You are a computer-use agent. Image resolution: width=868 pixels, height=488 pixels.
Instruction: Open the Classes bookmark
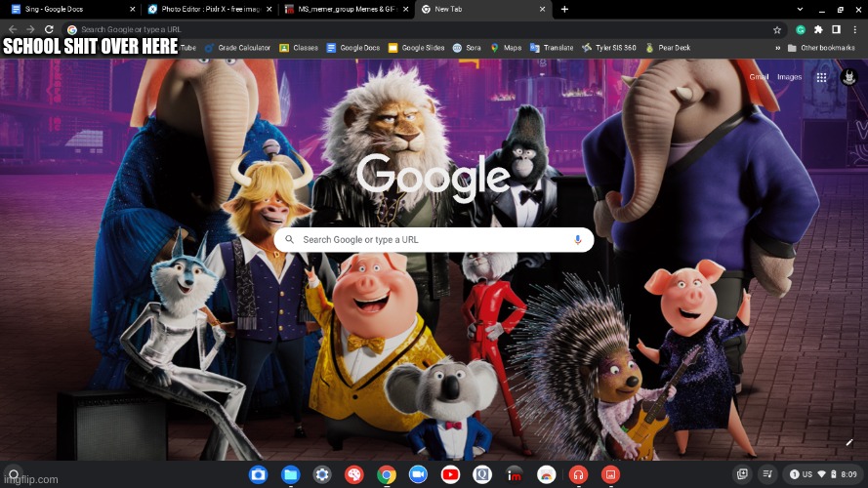[299, 48]
